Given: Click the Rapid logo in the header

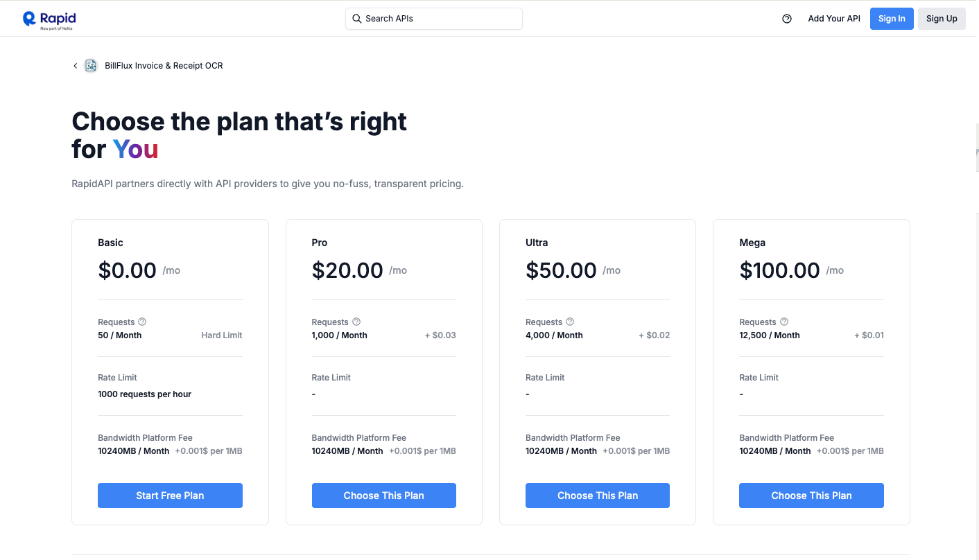Looking at the screenshot, I should [x=49, y=18].
